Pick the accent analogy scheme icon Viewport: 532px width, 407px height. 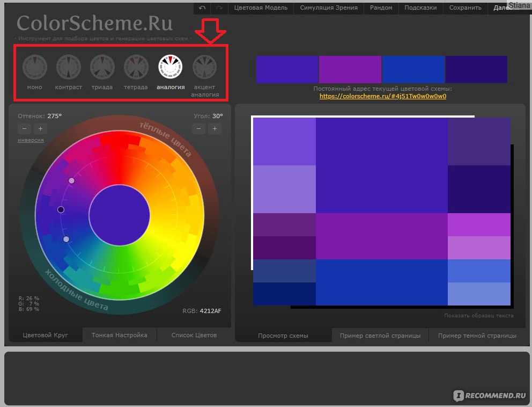(205, 67)
